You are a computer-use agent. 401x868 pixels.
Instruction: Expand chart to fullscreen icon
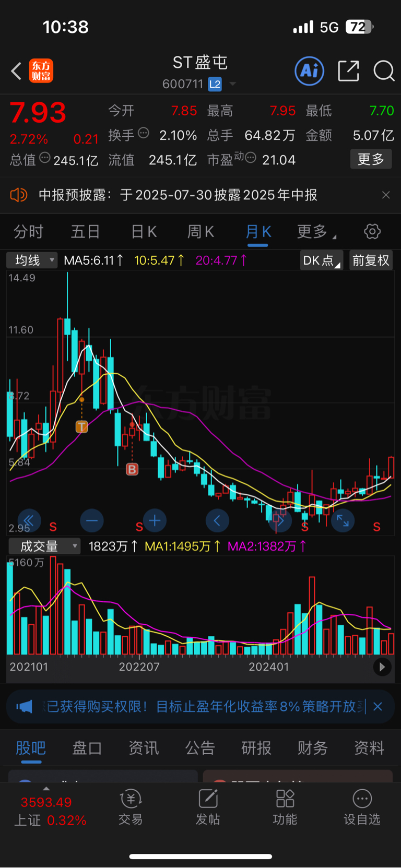(343, 520)
